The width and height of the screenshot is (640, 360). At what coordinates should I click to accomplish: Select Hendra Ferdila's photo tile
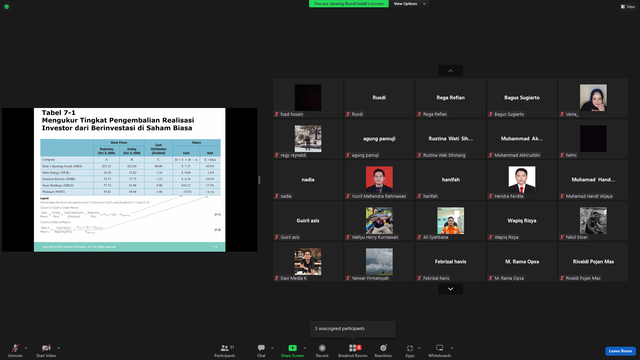522,180
